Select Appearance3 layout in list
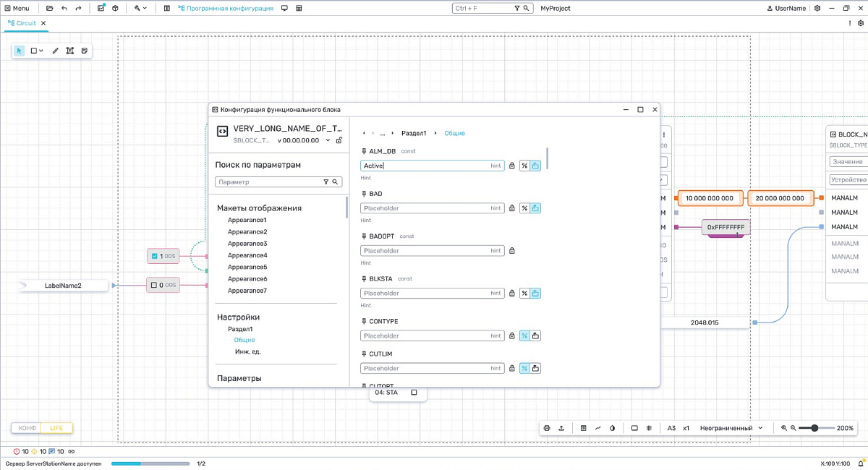The height and width of the screenshot is (470, 868). [247, 244]
